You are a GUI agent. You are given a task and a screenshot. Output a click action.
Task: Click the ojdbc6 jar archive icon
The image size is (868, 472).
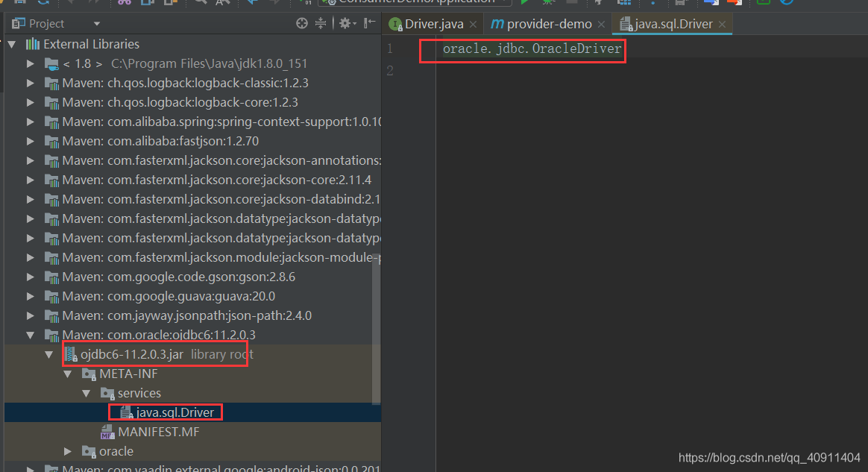pos(71,354)
